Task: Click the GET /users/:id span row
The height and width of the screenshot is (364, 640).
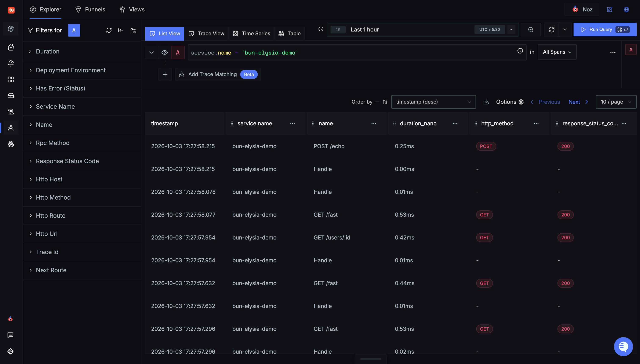Action: pos(390,238)
